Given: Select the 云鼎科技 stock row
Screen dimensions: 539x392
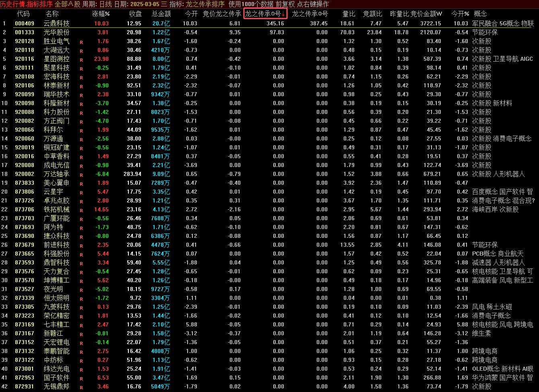Looking at the screenshot, I should click(x=269, y=23).
